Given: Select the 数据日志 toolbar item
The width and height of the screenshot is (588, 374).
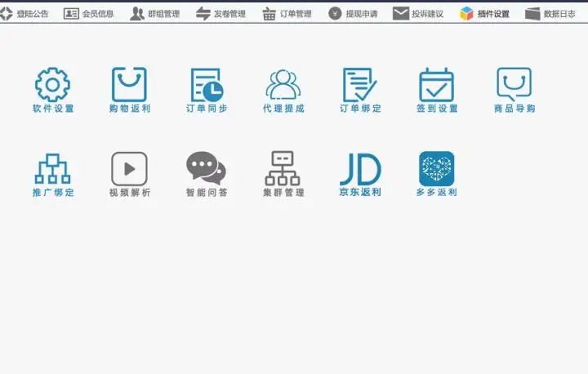Looking at the screenshot, I should click(550, 14).
